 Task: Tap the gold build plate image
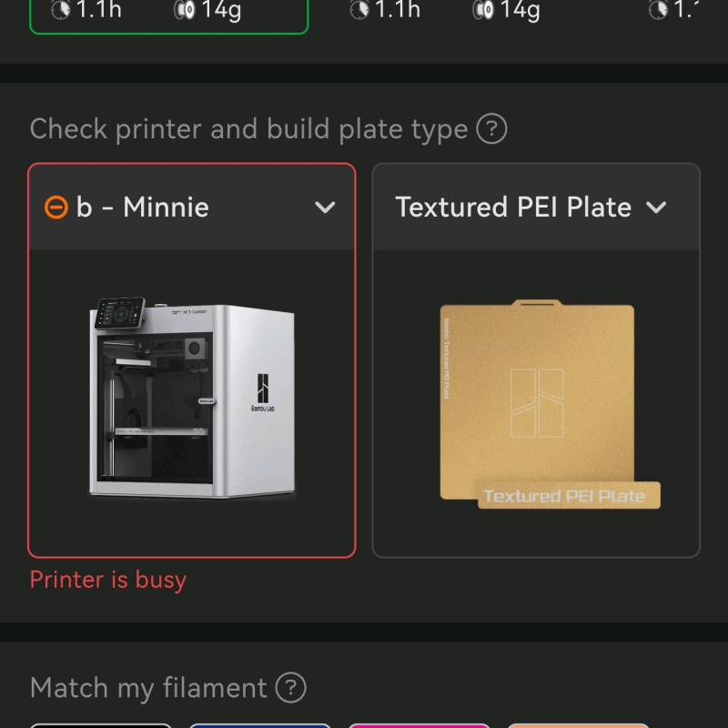537,400
